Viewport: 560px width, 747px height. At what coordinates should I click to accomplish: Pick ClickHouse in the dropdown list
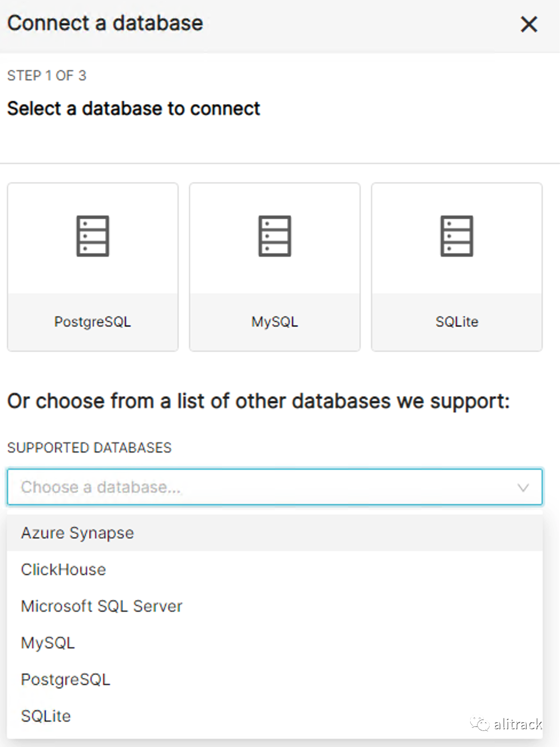click(64, 570)
